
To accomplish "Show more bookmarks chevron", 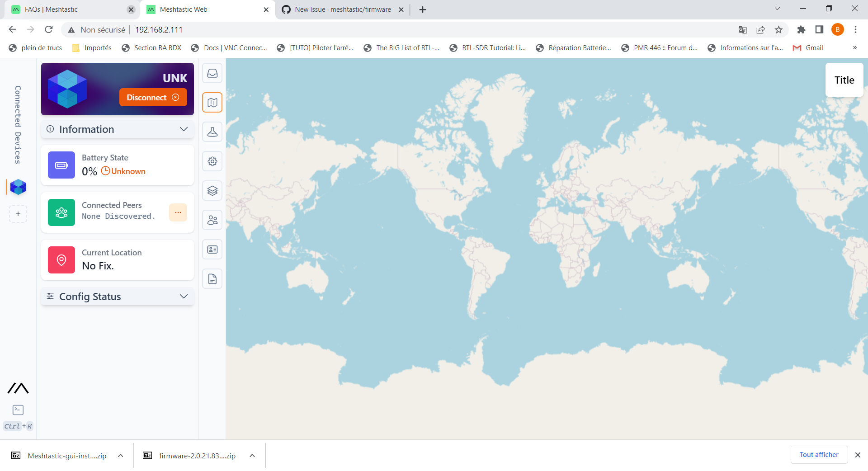I will [x=855, y=48].
